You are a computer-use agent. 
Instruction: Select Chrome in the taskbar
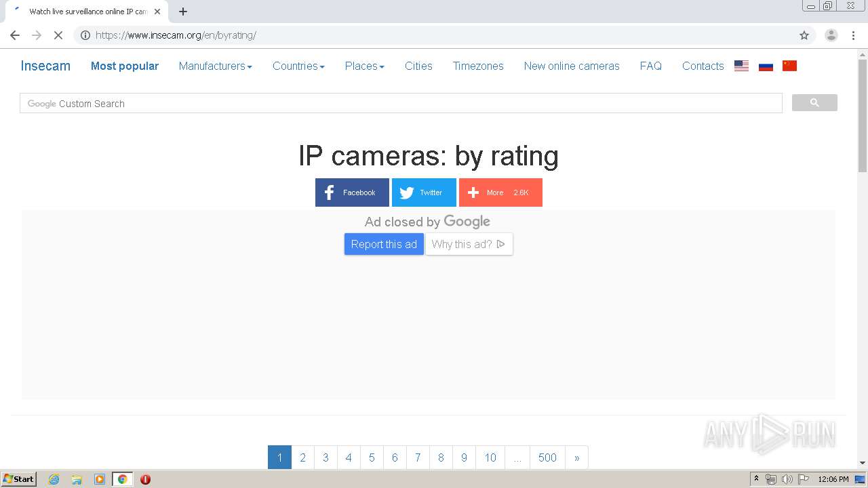pos(122,479)
